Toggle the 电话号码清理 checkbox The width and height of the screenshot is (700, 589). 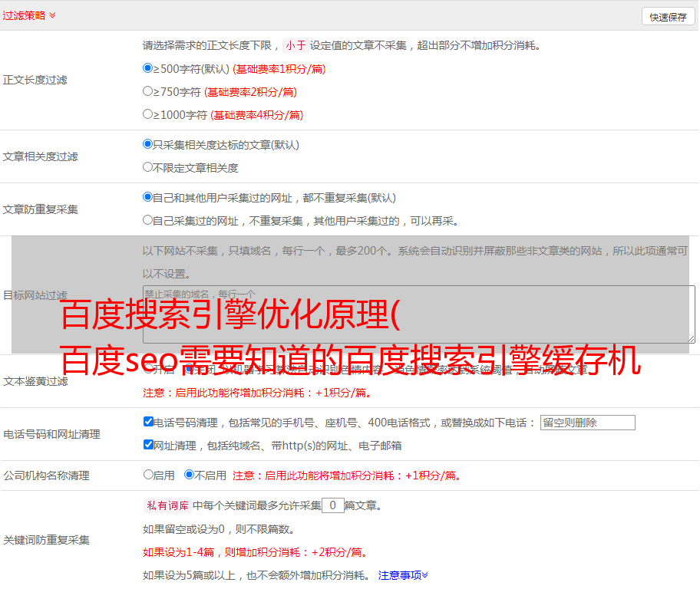coord(149,422)
